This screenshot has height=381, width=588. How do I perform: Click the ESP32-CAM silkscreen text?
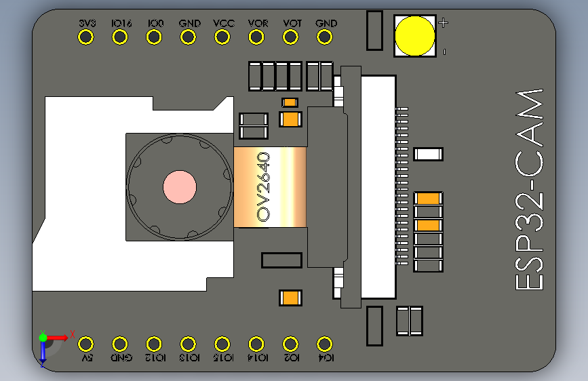pos(529,190)
